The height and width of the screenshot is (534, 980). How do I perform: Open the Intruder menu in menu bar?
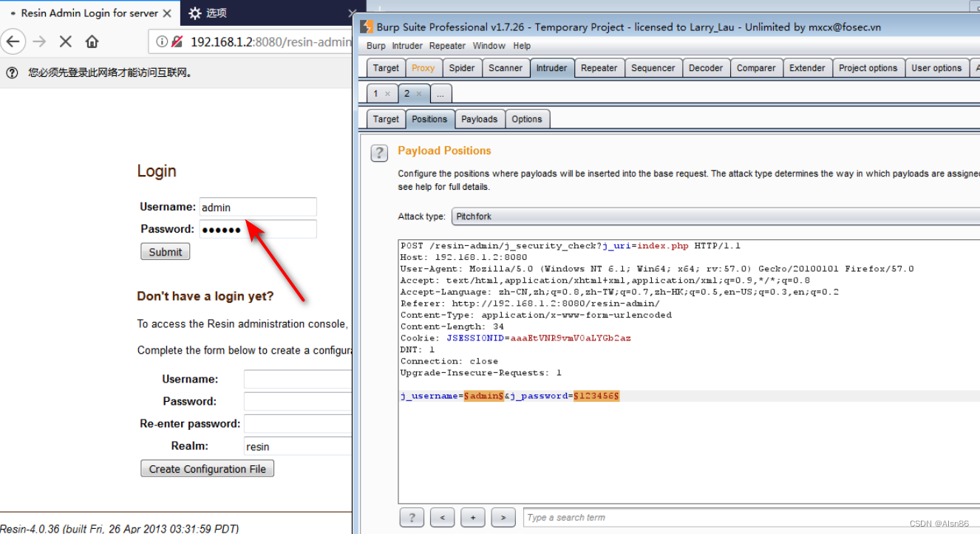pos(407,46)
